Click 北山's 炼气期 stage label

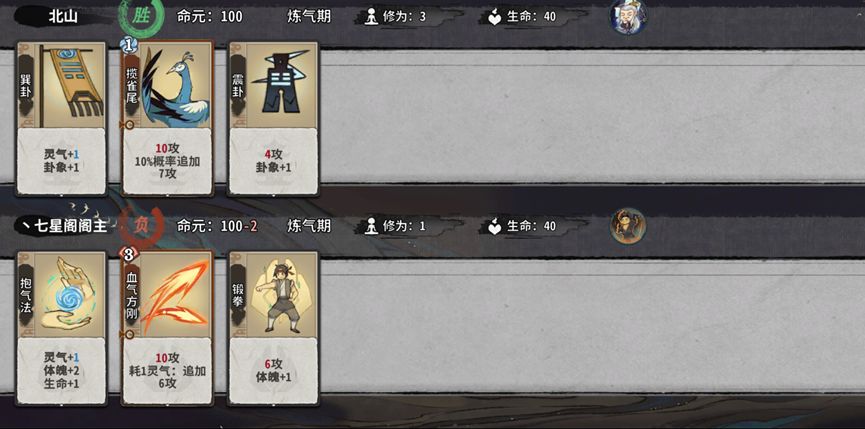pos(309,17)
